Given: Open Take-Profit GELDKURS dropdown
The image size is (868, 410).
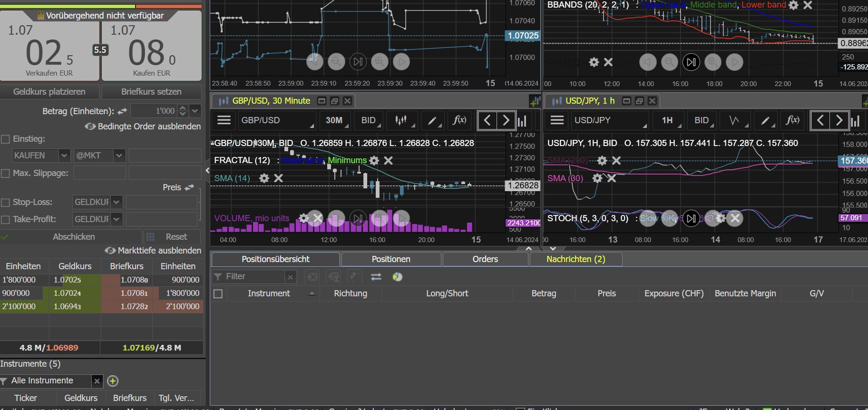Looking at the screenshot, I should point(117,219).
